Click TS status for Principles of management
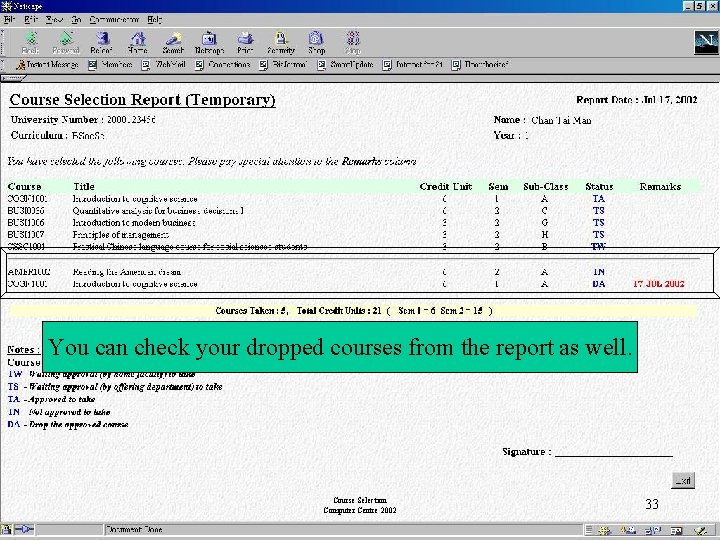This screenshot has width=720, height=540. coord(598,235)
